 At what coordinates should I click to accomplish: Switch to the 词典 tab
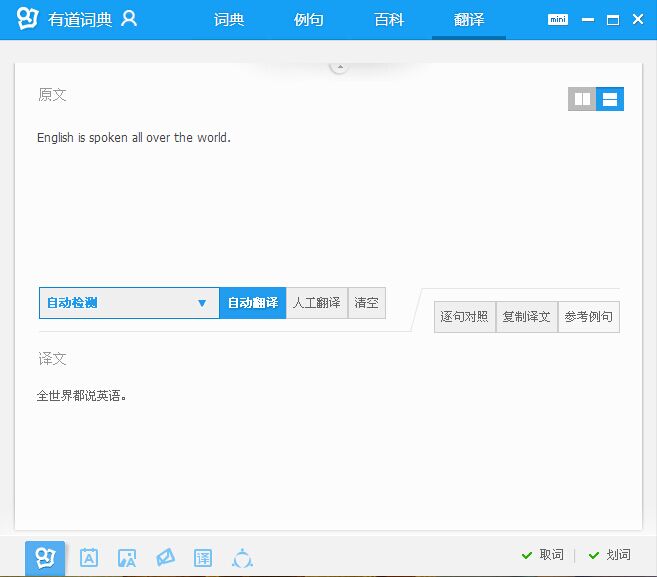[x=229, y=20]
